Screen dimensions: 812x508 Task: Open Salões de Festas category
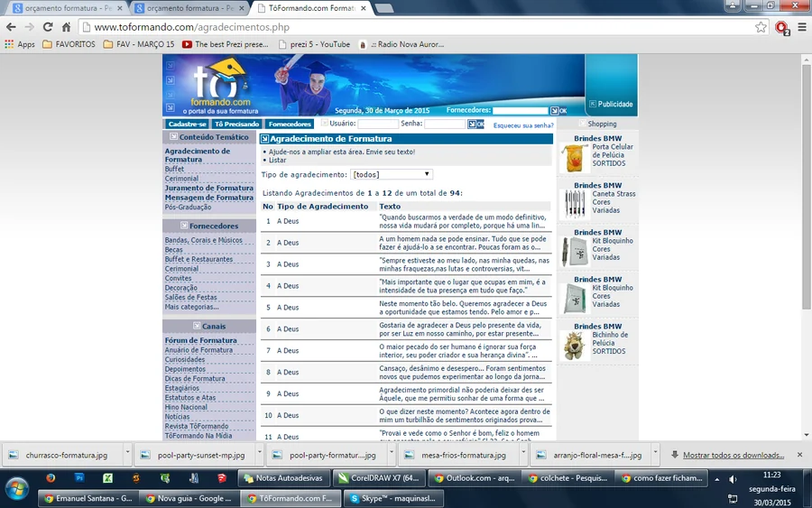click(x=190, y=297)
